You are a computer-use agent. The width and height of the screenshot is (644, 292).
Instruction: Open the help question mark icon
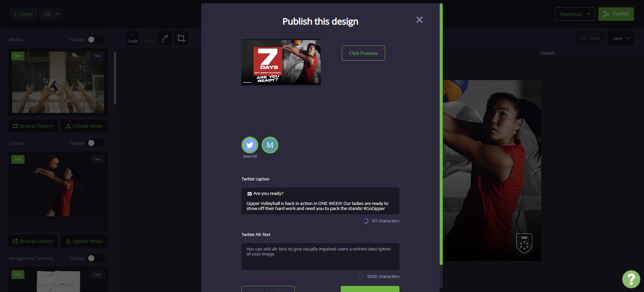[x=631, y=279]
